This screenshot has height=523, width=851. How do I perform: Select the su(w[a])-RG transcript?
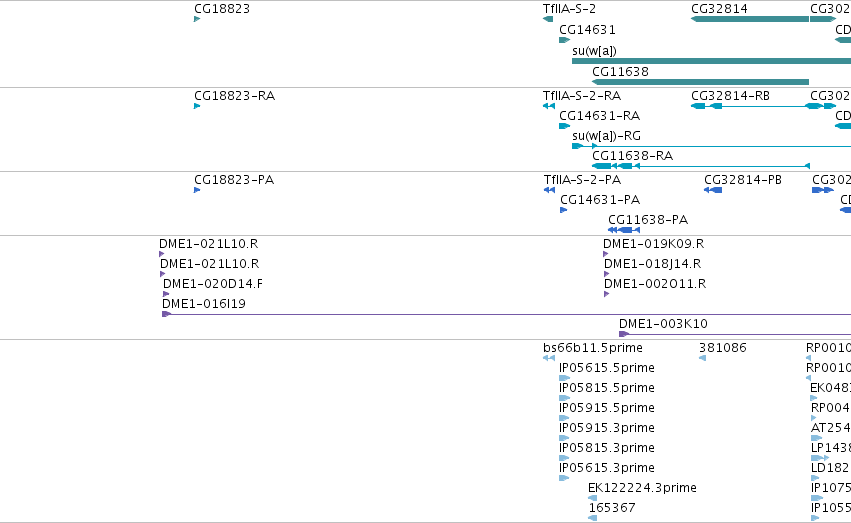pos(712,146)
